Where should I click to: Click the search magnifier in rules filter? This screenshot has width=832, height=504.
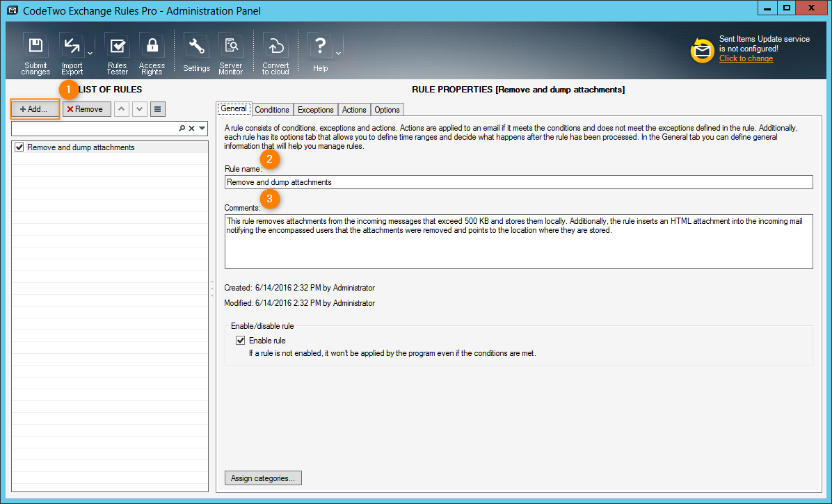coord(182,128)
